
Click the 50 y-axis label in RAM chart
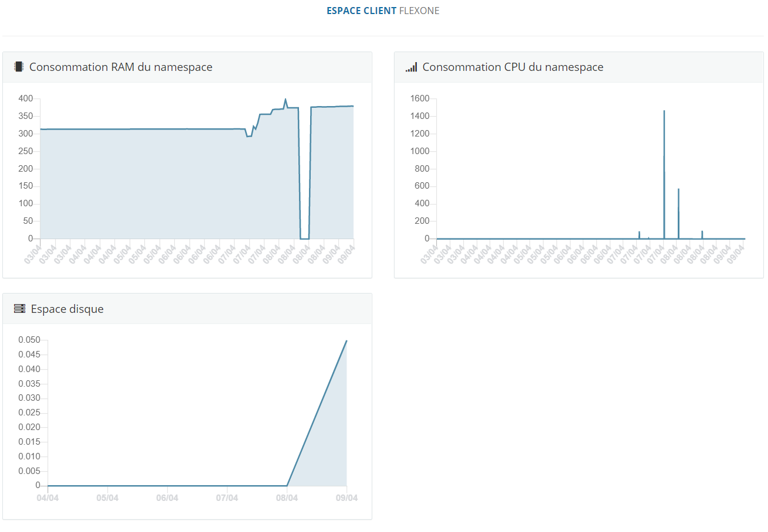[28, 221]
